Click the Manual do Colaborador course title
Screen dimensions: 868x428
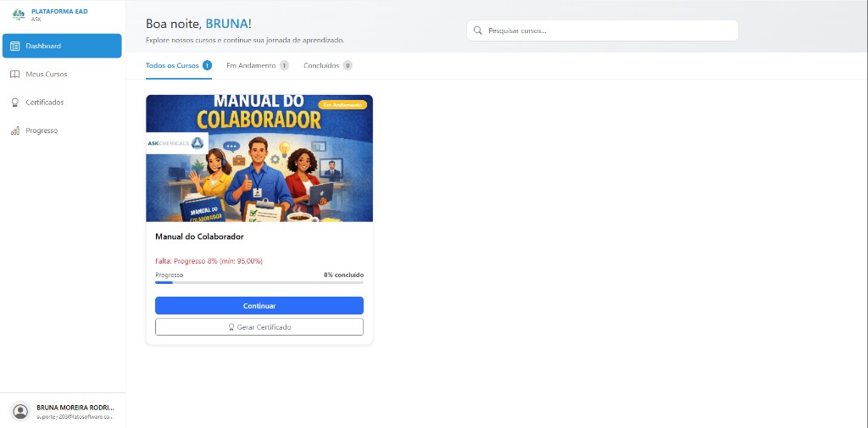click(199, 236)
